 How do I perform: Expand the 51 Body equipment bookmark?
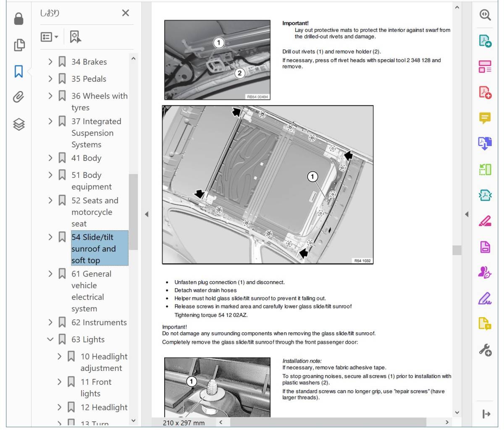[x=50, y=175]
